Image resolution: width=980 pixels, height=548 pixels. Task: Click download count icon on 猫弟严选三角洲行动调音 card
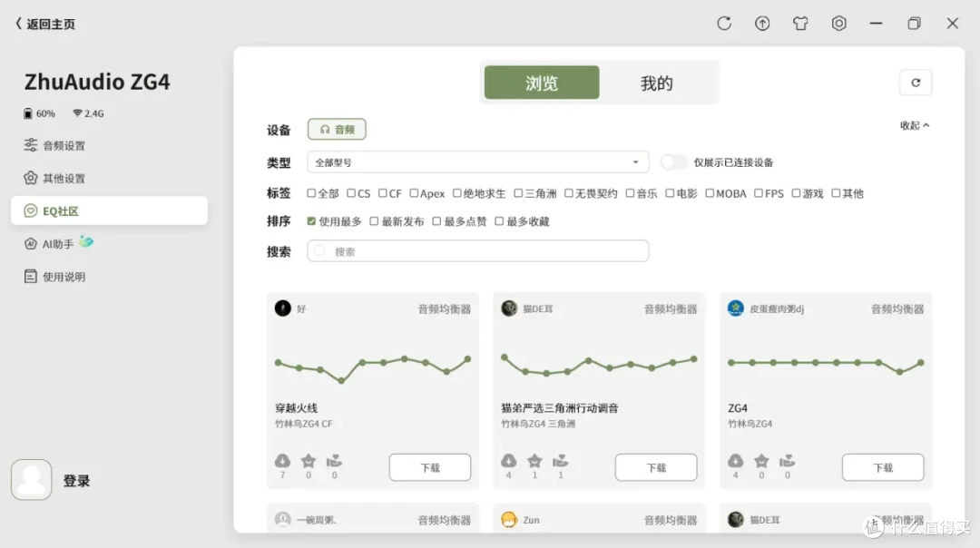pyautogui.click(x=509, y=461)
